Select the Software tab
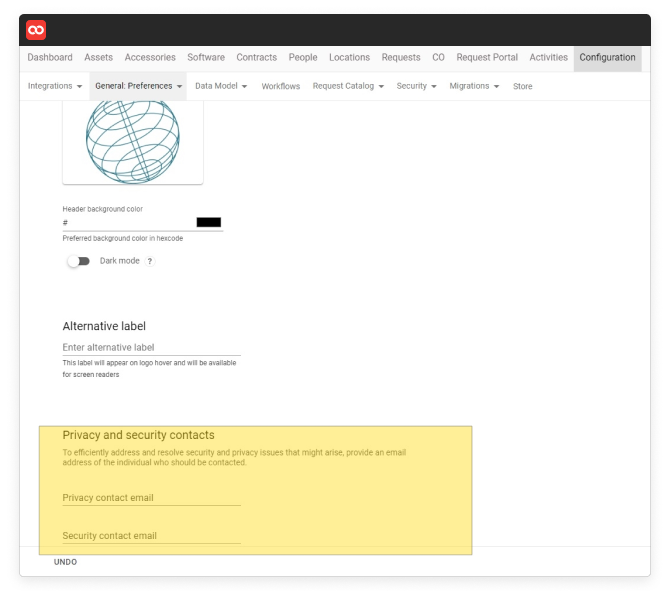The height and width of the screenshot is (591, 670). pyautogui.click(x=206, y=57)
